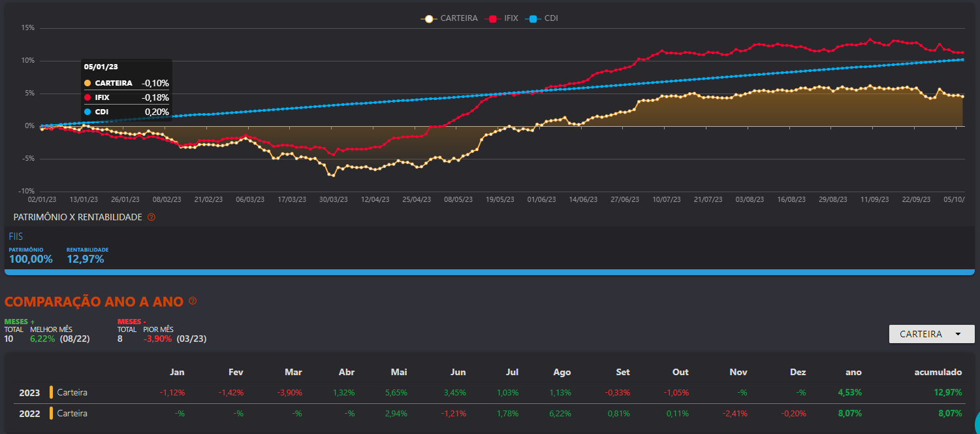Click the 2023 accumulated value 12,97% in table
This screenshot has width=980, height=434.
947,393
